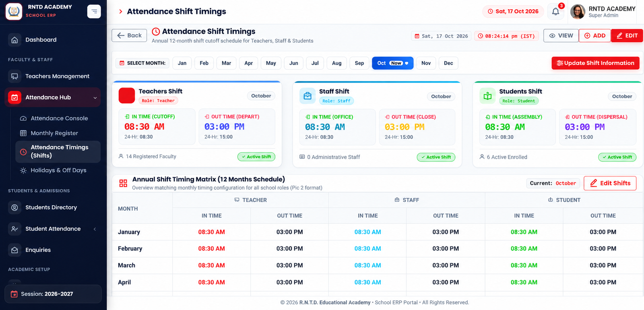
Task: Click January teacher in-time 08:30 AM cell
Action: point(212,232)
